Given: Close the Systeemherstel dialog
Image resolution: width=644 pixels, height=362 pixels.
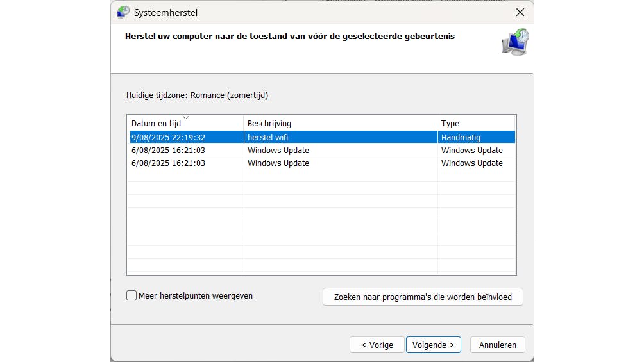Looking at the screenshot, I should (x=520, y=12).
